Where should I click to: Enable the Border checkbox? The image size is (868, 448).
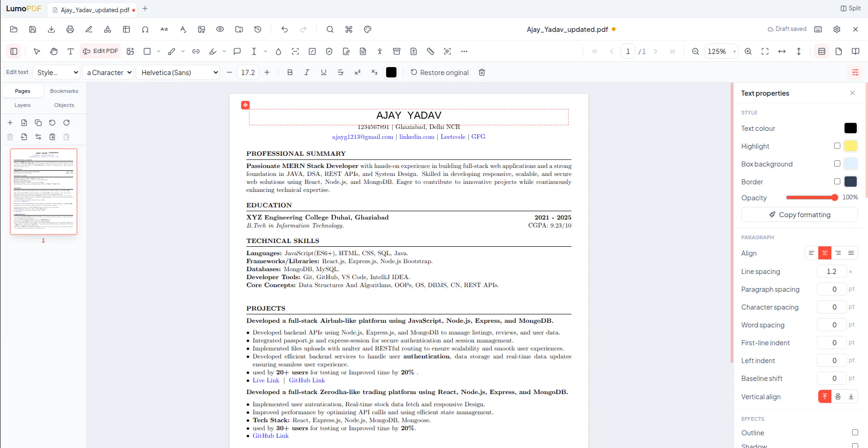click(837, 182)
